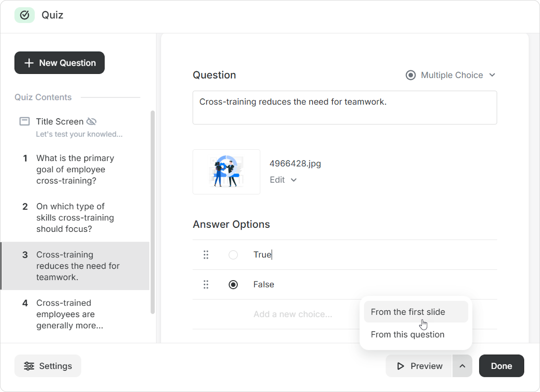The image size is (540, 392).
Task: Click the Preview play triangle icon
Action: (401, 366)
